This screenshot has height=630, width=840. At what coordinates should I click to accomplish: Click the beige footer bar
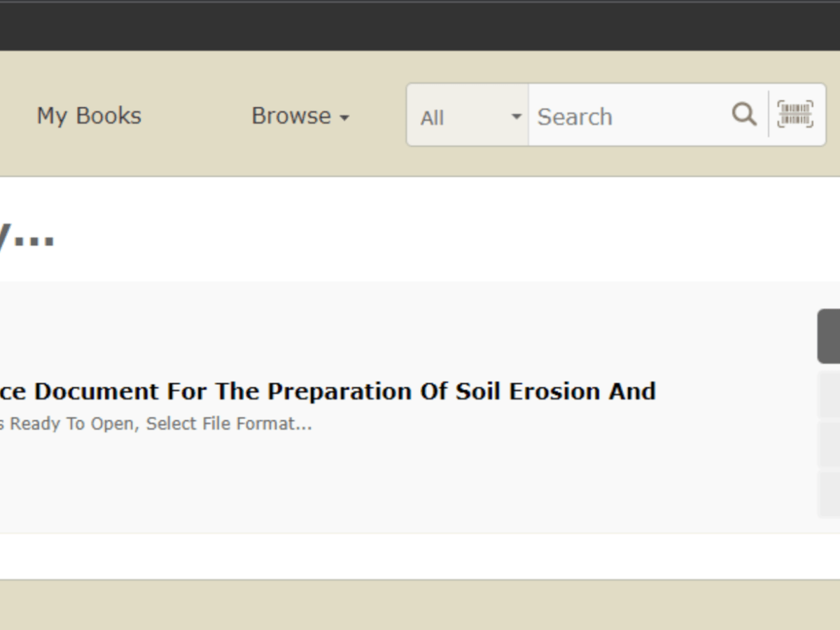[420, 605]
